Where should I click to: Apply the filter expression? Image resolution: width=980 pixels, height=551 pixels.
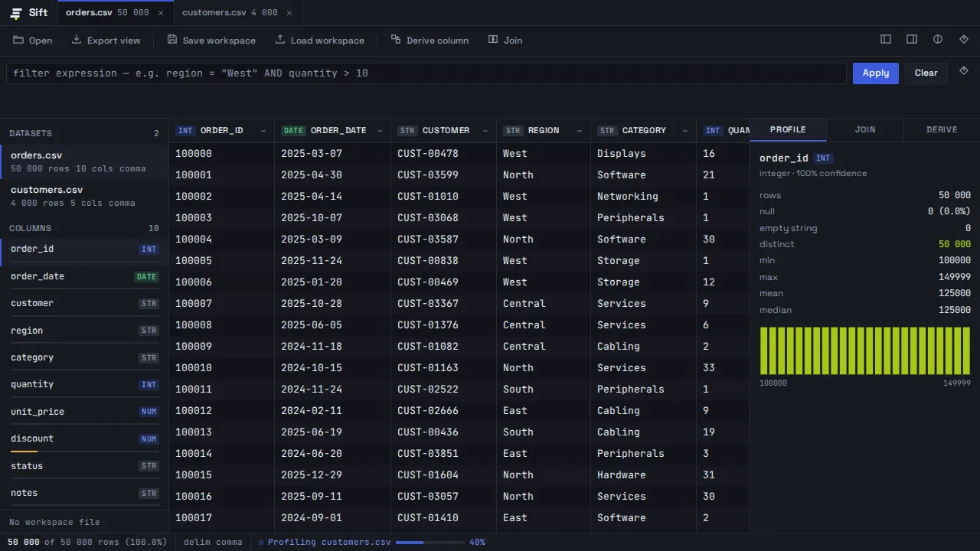876,73
